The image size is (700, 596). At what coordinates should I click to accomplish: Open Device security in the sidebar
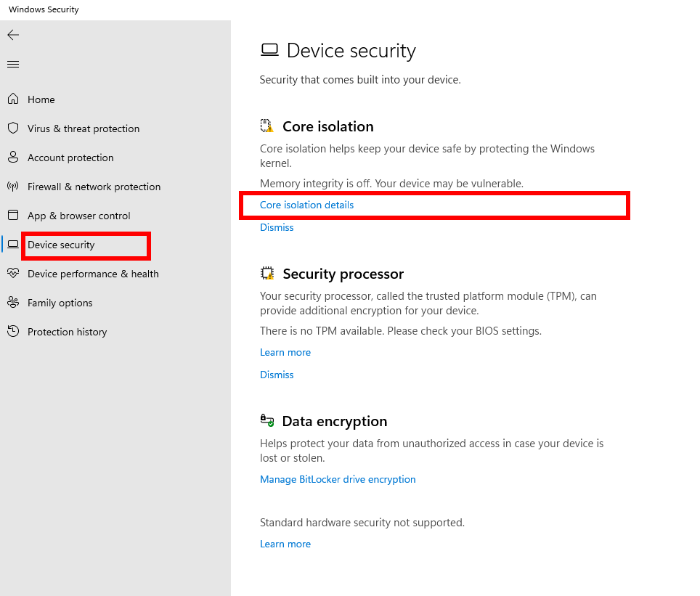(61, 245)
